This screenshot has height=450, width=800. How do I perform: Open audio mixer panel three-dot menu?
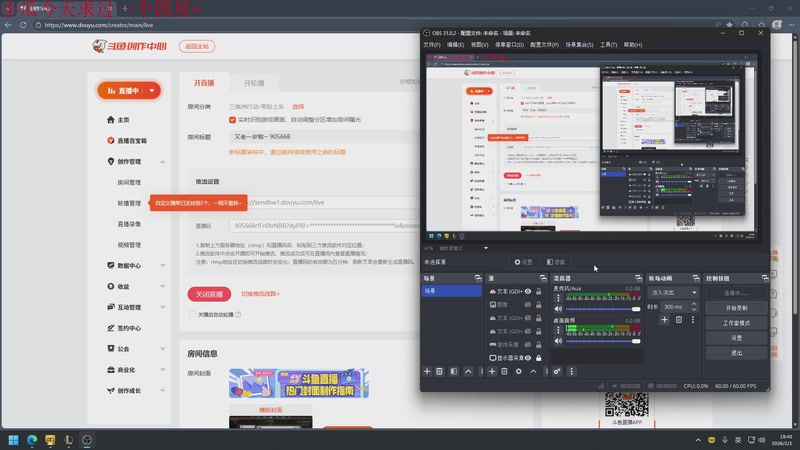pyautogui.click(x=571, y=371)
